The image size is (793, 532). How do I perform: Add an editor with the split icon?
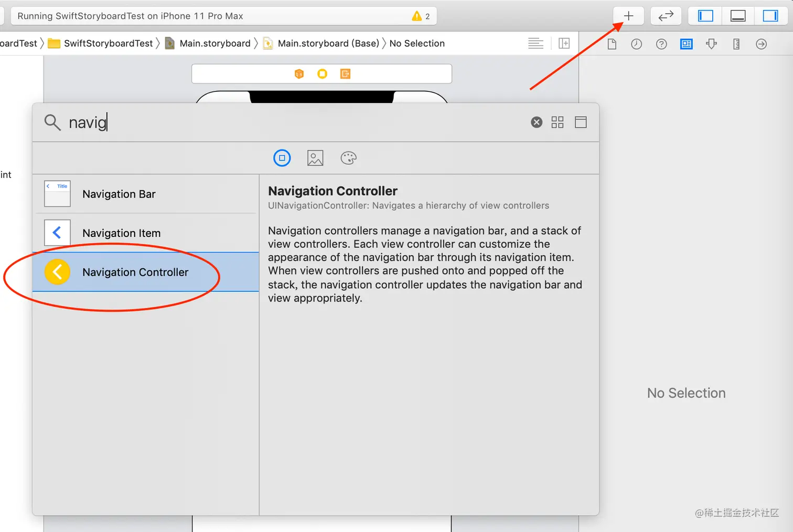(x=564, y=44)
